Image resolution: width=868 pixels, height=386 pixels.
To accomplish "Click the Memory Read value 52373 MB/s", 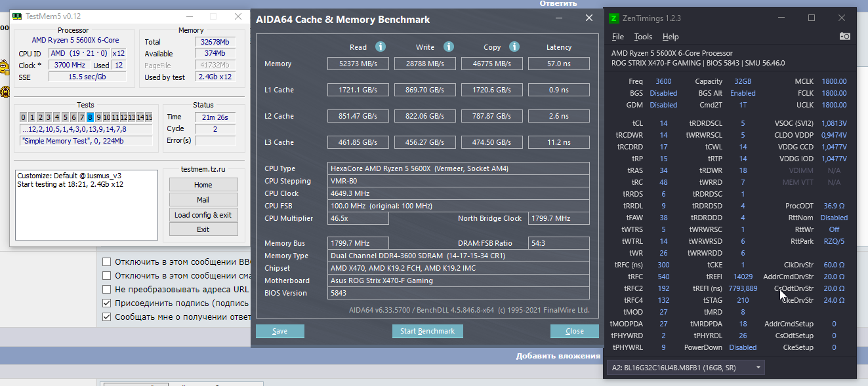I will 358,64.
